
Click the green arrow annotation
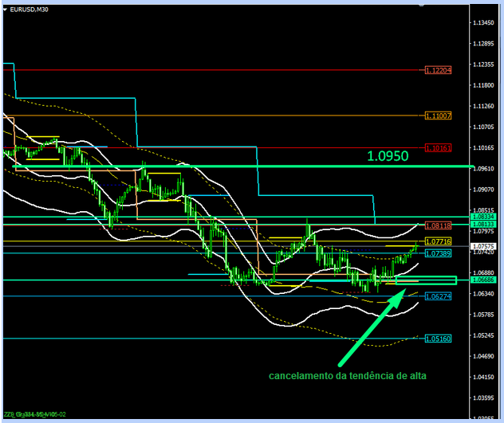point(370,328)
